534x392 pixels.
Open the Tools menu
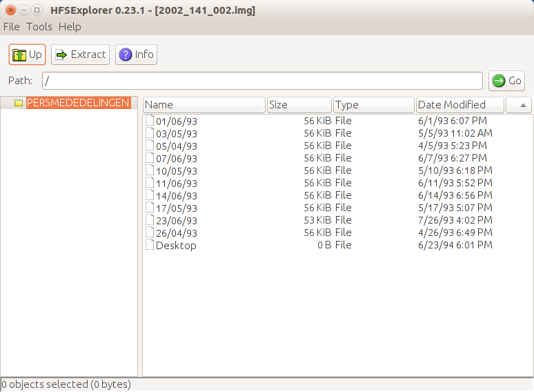(39, 27)
